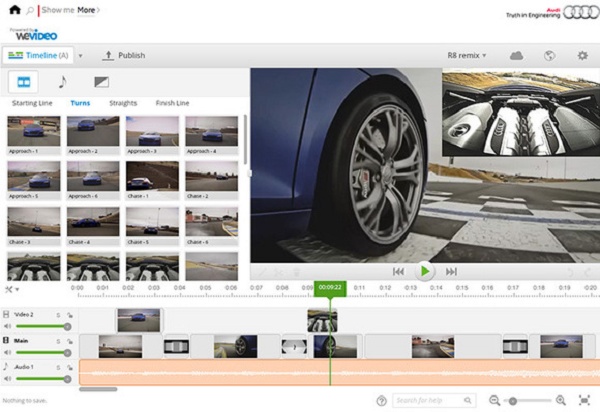
Task: Lock the Main track
Action: point(70,341)
